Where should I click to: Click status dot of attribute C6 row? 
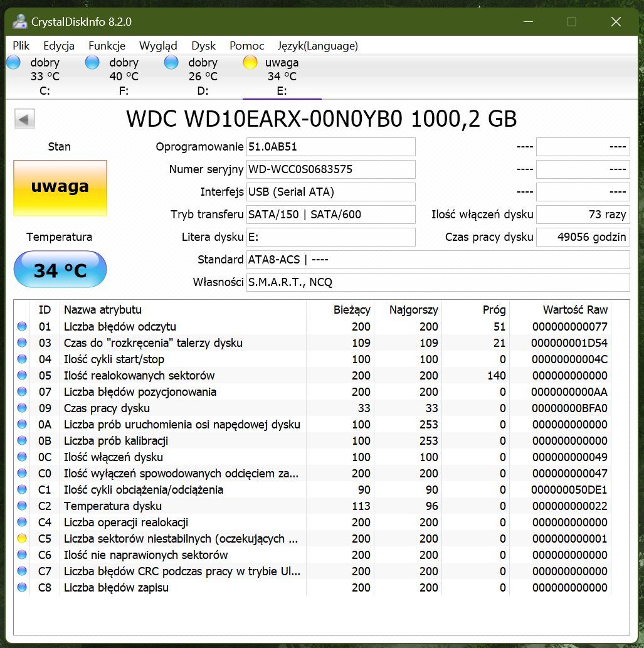click(x=22, y=555)
